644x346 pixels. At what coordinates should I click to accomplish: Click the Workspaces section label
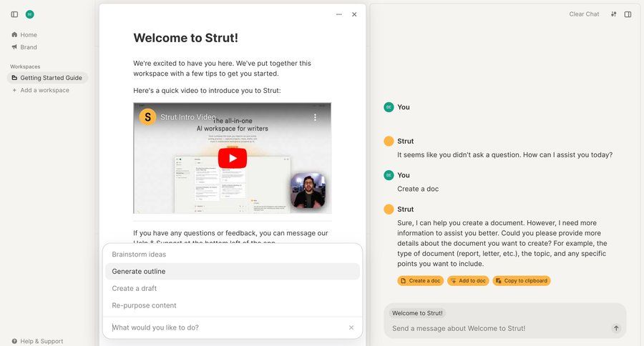tap(25, 66)
